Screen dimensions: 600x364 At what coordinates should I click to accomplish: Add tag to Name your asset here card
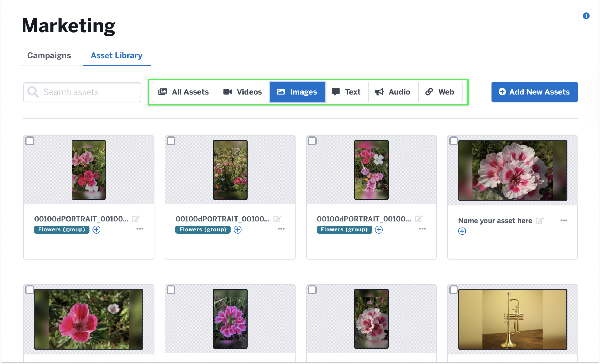[x=462, y=231]
